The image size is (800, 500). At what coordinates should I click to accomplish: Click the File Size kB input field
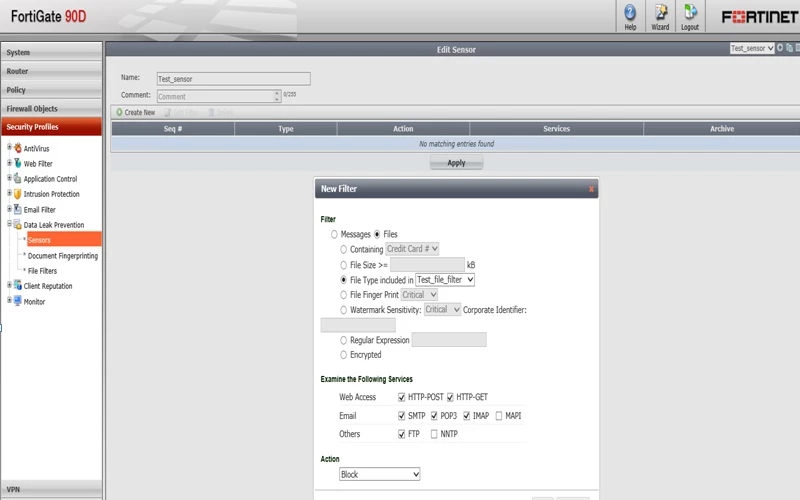tap(427, 265)
